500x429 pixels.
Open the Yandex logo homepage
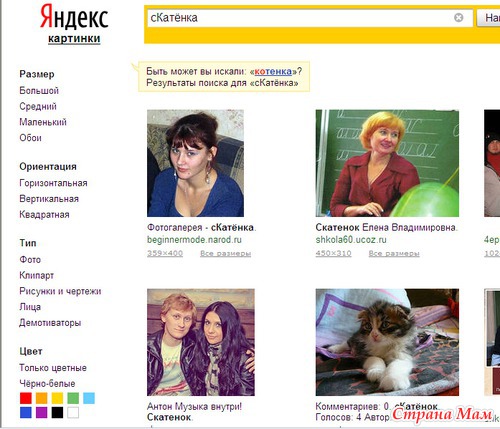74,17
